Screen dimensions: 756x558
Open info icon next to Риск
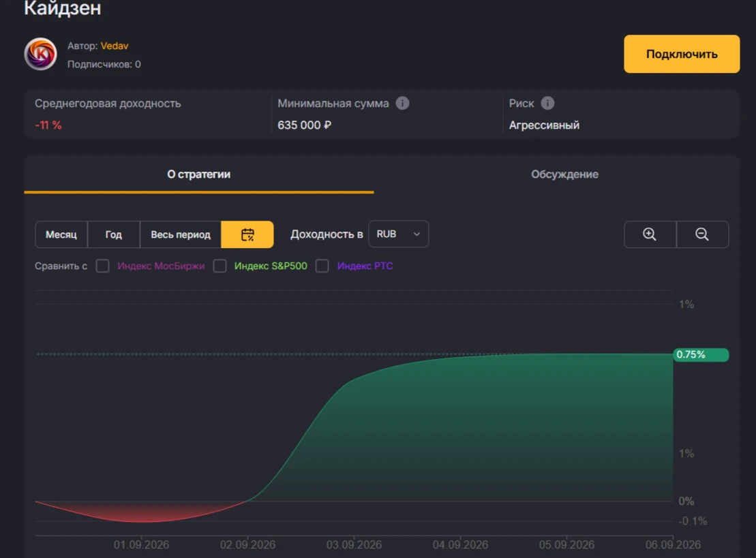[x=547, y=103]
